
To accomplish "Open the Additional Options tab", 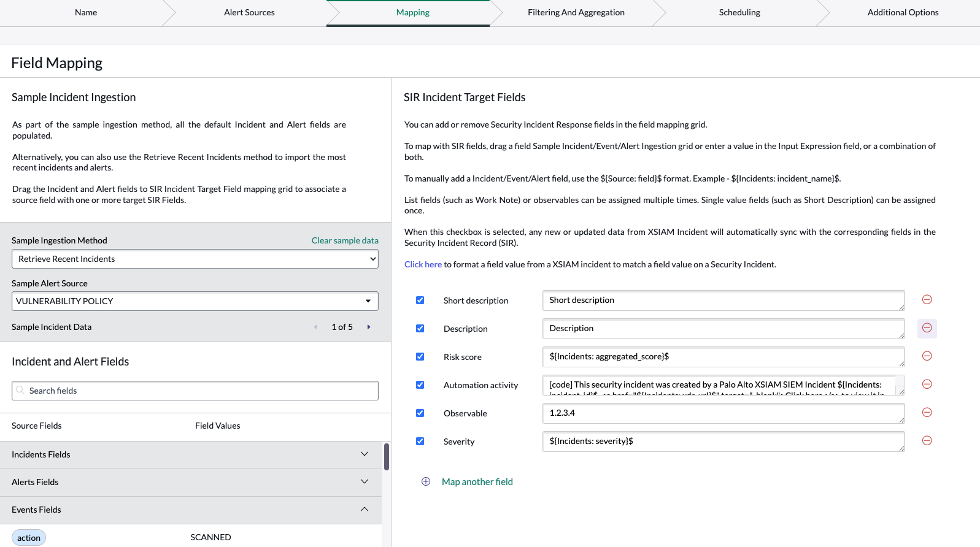I will (903, 12).
